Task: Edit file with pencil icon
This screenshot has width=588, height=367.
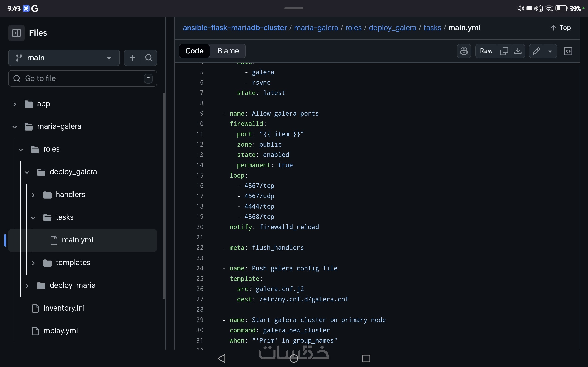Action: coord(536,51)
